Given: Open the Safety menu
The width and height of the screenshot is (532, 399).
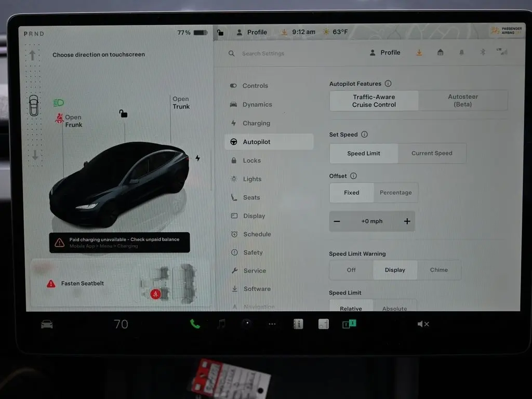Looking at the screenshot, I should (269, 252).
